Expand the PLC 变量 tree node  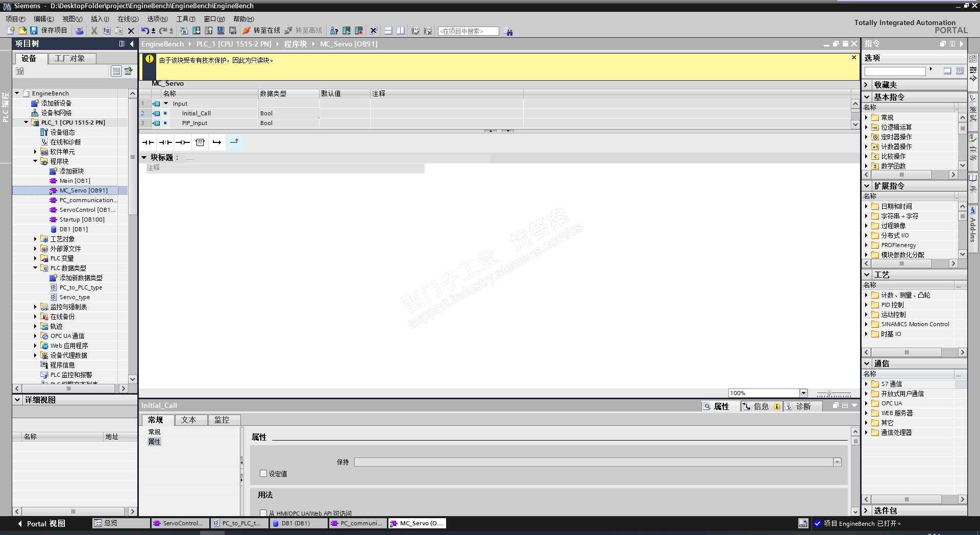tap(35, 258)
